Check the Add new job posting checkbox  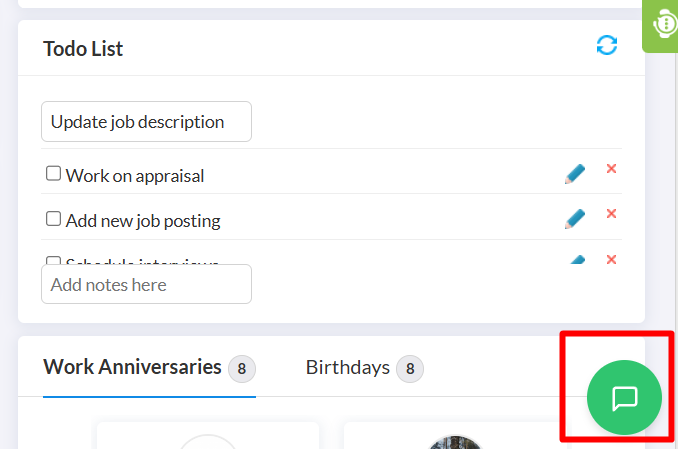coord(53,218)
